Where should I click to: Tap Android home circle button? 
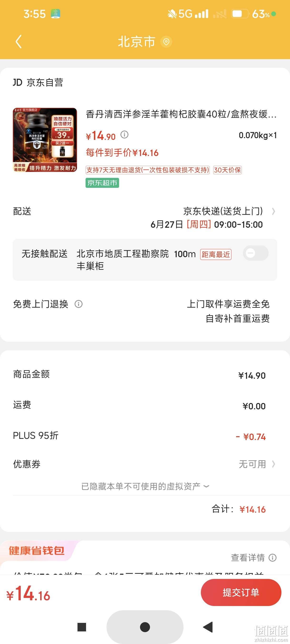(x=145, y=627)
